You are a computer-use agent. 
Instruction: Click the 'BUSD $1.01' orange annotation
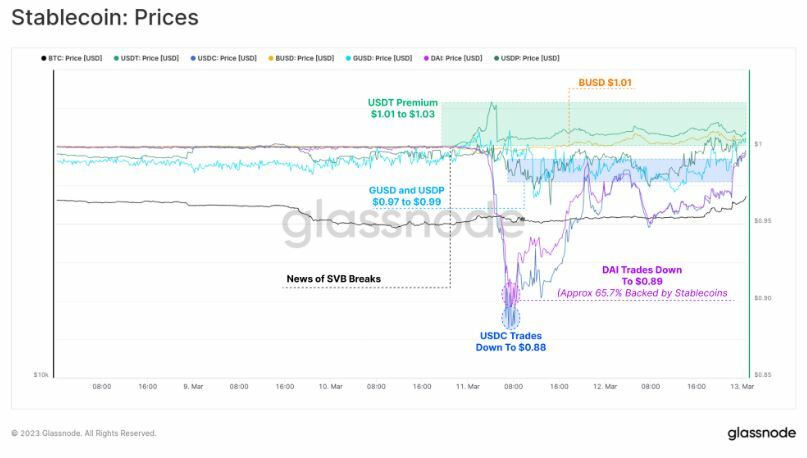point(605,81)
